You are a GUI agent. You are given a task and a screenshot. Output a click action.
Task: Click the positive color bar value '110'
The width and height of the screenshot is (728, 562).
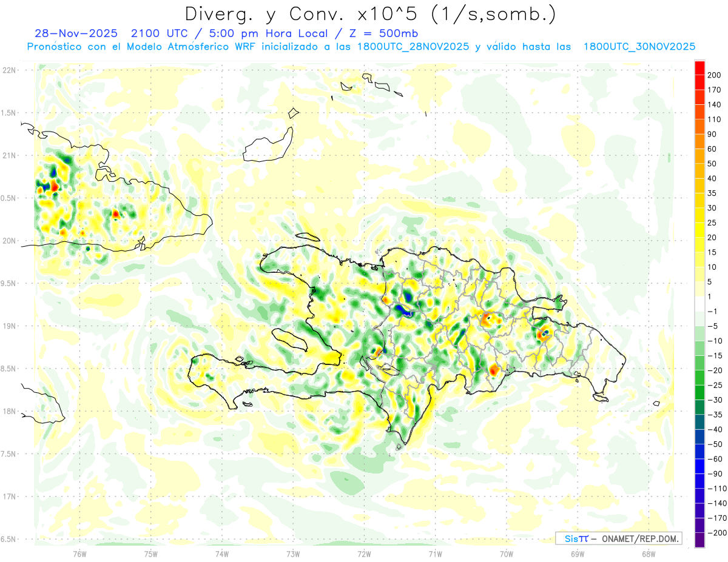click(x=715, y=119)
